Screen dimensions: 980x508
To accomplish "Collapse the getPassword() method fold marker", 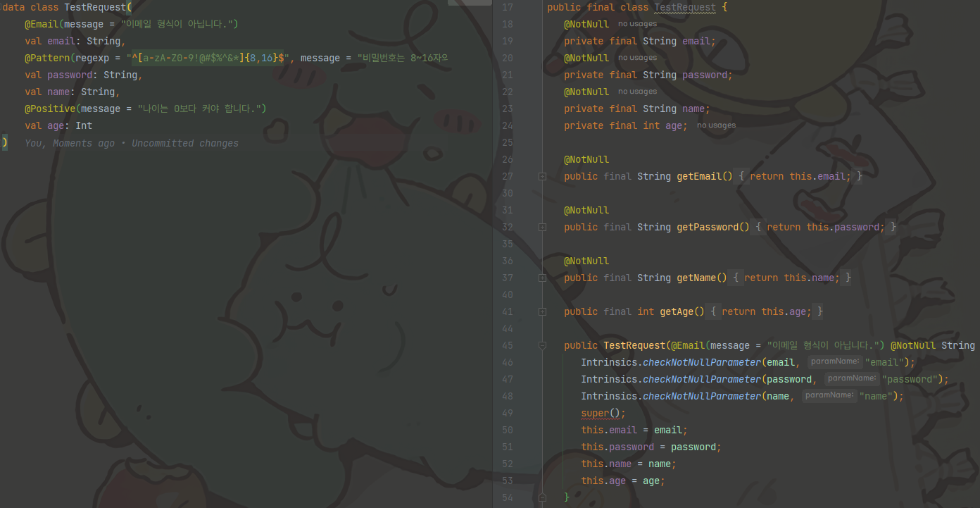I will coord(542,228).
